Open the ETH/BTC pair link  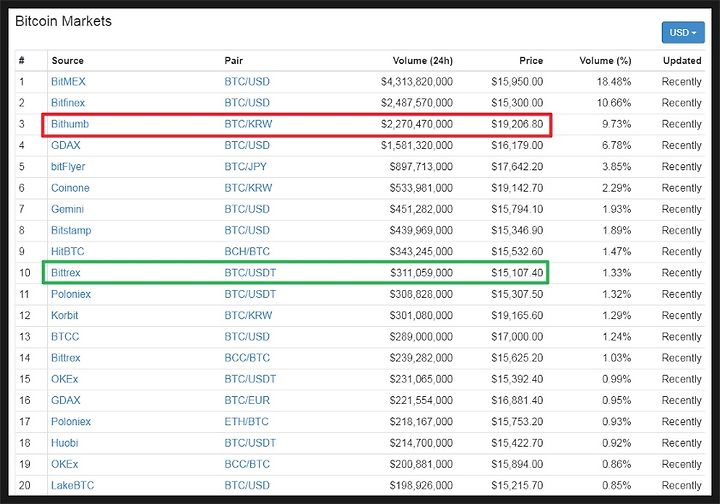pos(247,421)
